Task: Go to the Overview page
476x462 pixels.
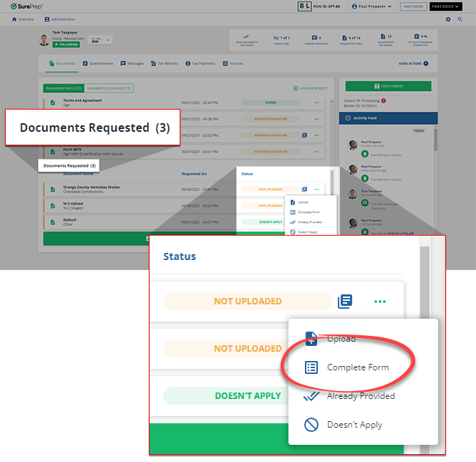Action: 23,19
